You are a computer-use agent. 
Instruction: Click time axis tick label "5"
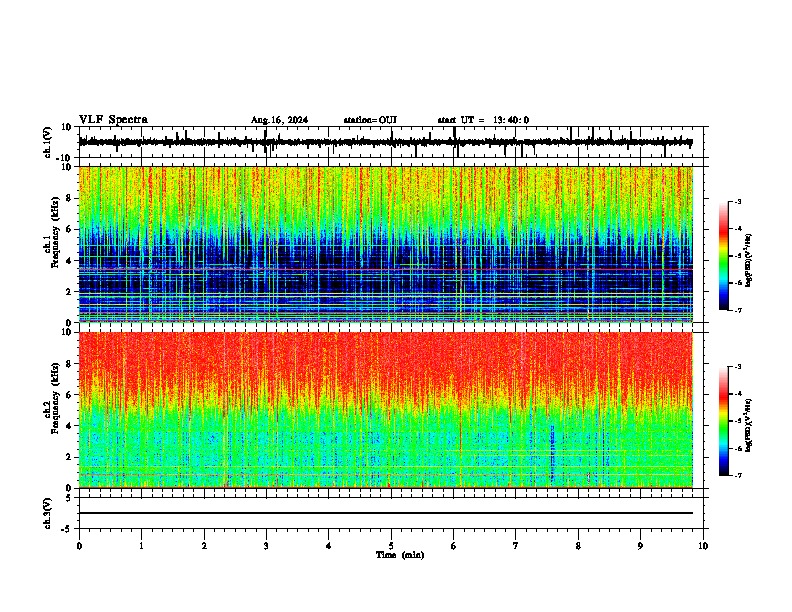pos(391,546)
